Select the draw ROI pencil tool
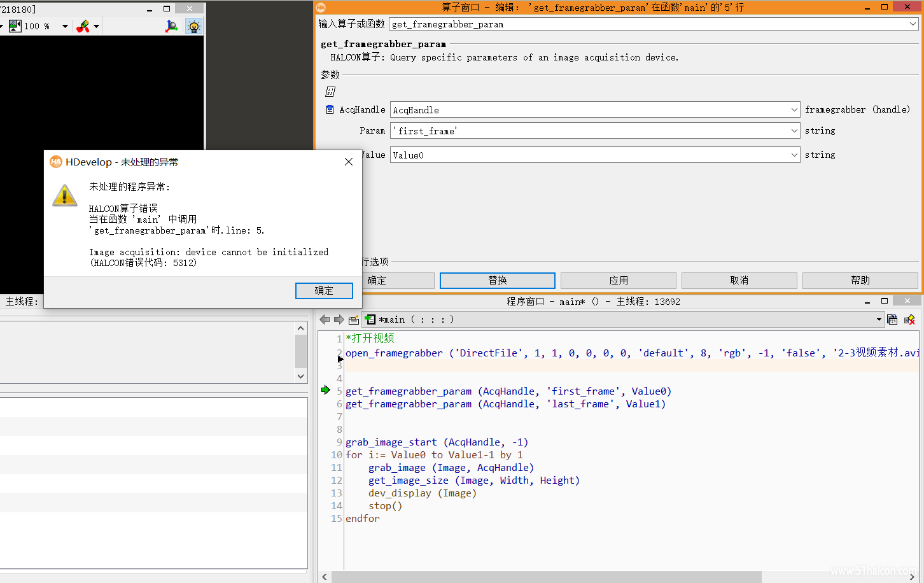The width and height of the screenshot is (924, 583). click(x=83, y=26)
